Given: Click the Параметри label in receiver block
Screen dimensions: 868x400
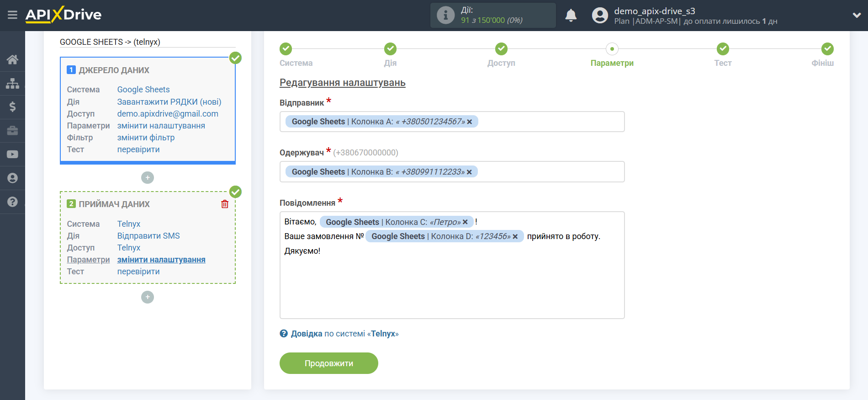Looking at the screenshot, I should point(88,260).
